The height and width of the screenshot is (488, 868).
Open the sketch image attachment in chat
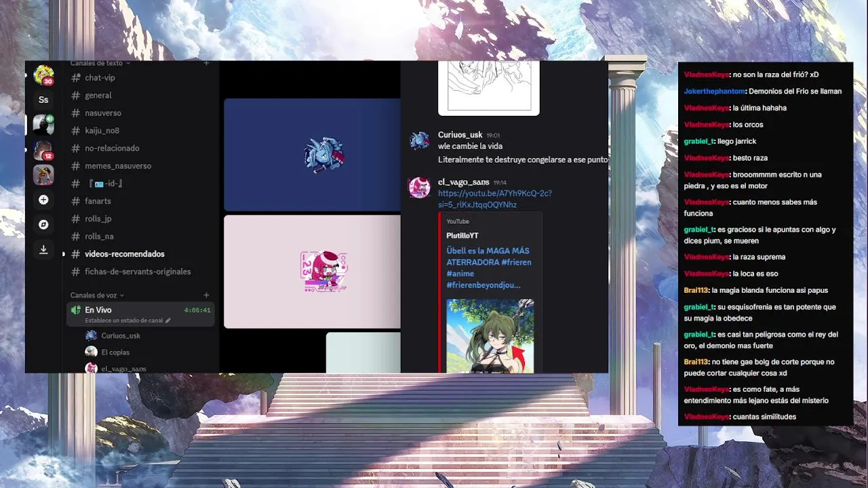coord(489,88)
